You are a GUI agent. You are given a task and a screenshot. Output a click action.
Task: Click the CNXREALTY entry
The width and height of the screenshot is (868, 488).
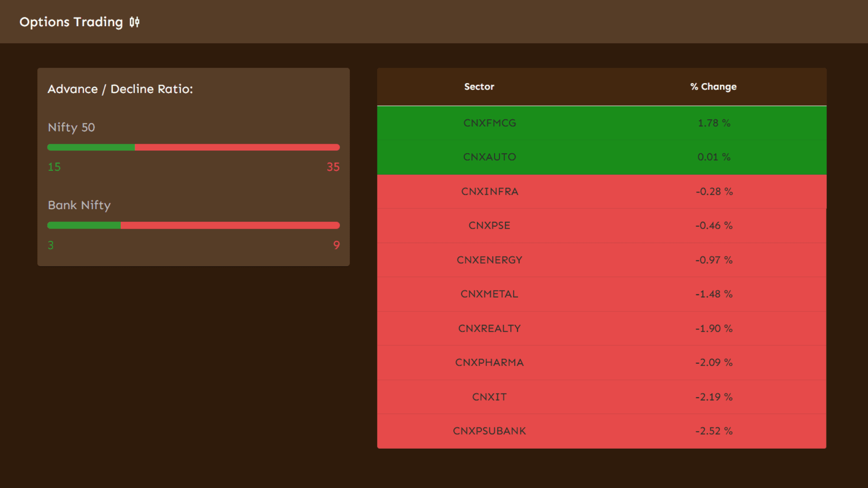click(490, 328)
